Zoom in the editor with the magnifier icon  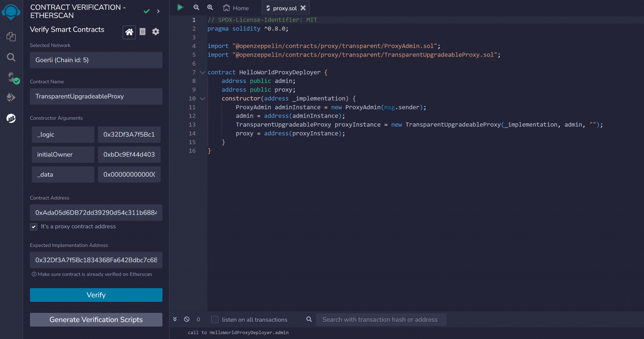(x=210, y=7)
